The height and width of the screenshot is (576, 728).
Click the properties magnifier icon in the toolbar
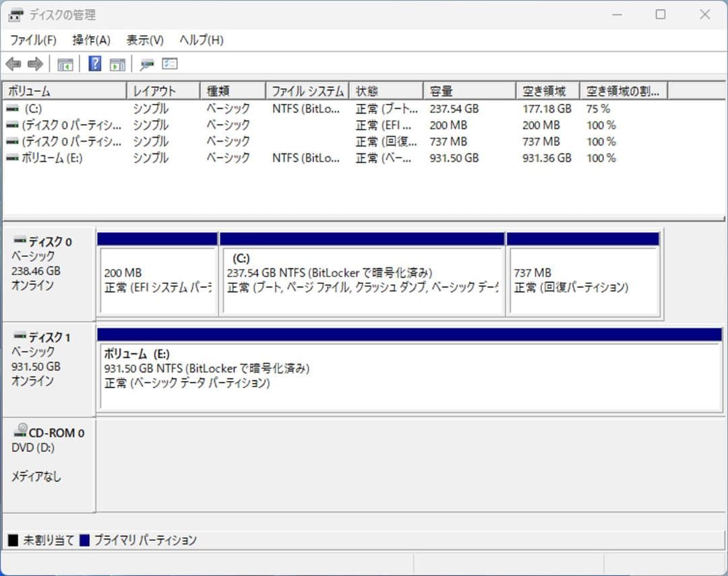pos(147,63)
